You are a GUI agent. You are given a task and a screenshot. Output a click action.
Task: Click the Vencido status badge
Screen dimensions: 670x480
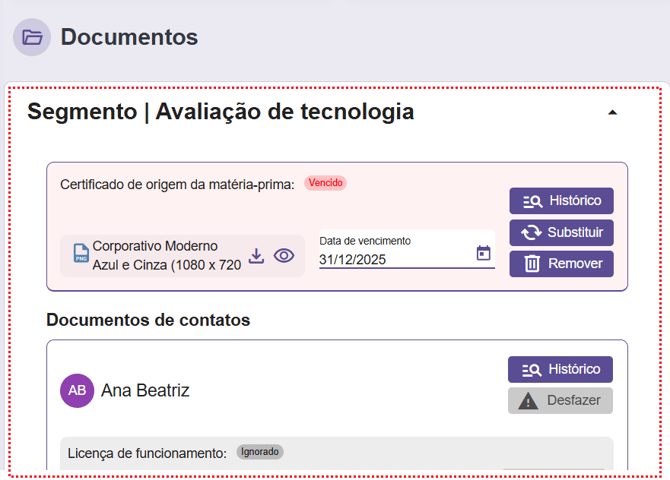tap(325, 183)
